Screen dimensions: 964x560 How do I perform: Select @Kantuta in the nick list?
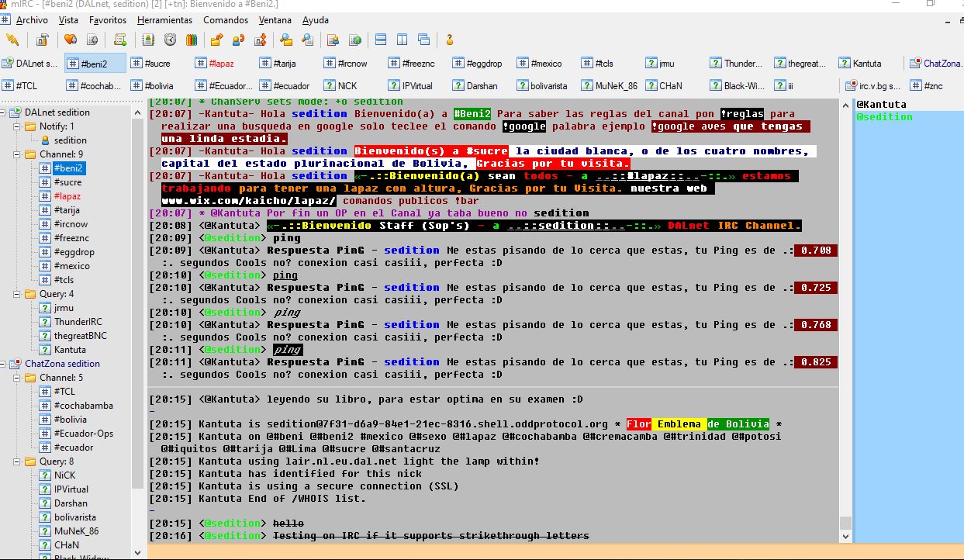pyautogui.click(x=881, y=105)
